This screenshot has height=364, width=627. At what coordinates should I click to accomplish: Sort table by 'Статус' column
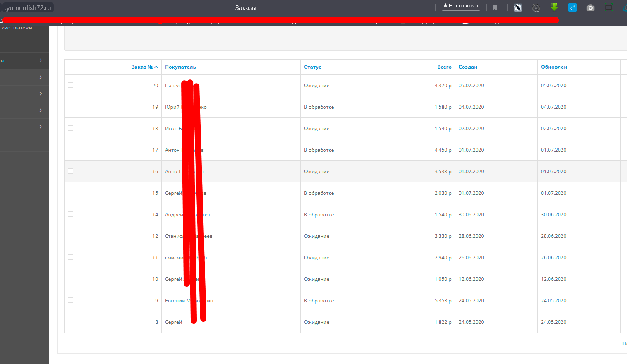(x=313, y=67)
